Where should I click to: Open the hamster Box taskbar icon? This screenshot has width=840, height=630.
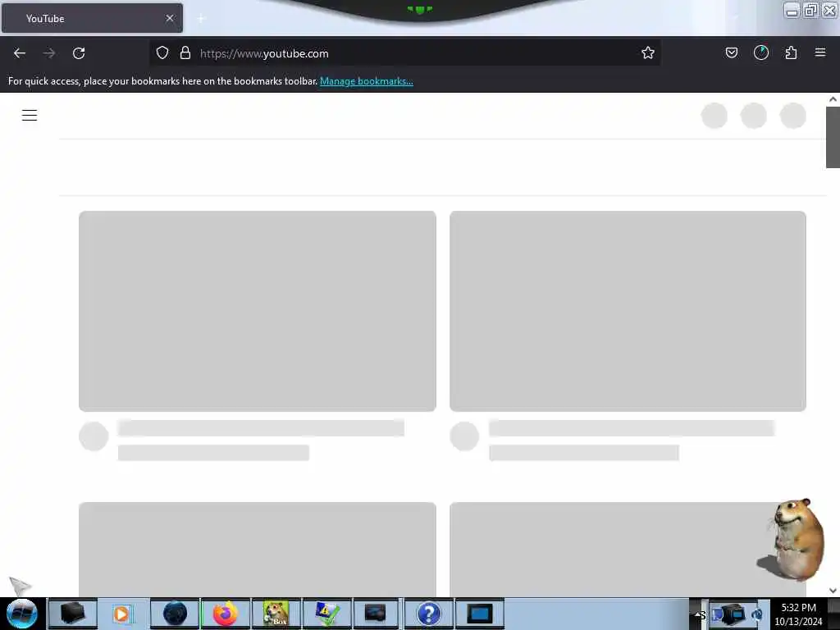(x=276, y=614)
